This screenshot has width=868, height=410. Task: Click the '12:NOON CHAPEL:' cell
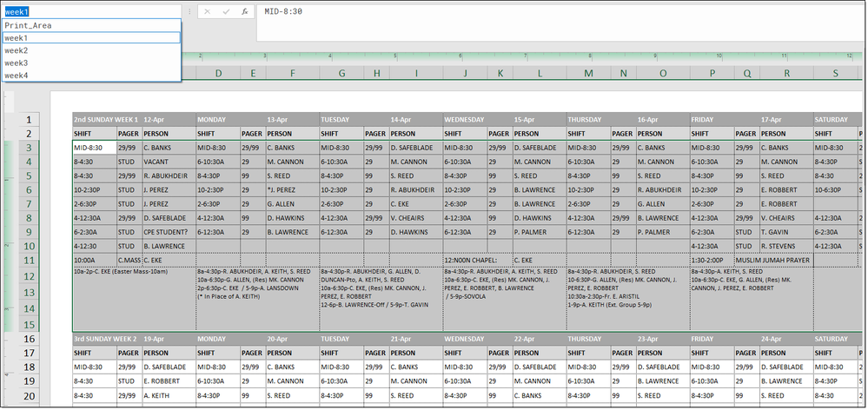coord(478,260)
